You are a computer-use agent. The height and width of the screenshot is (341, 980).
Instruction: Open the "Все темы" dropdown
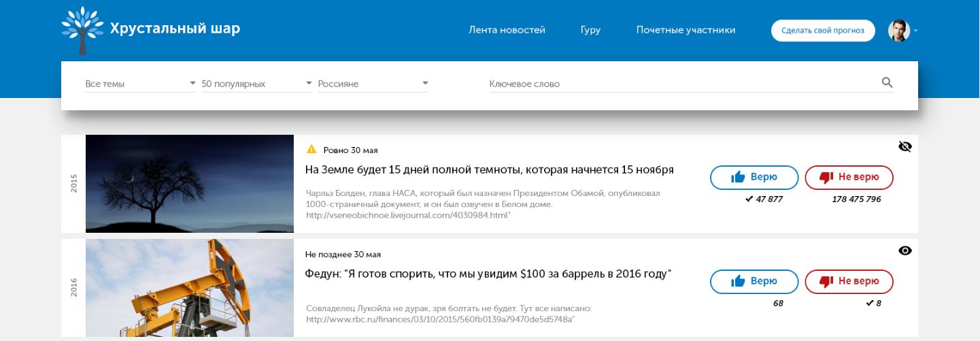[x=140, y=84]
